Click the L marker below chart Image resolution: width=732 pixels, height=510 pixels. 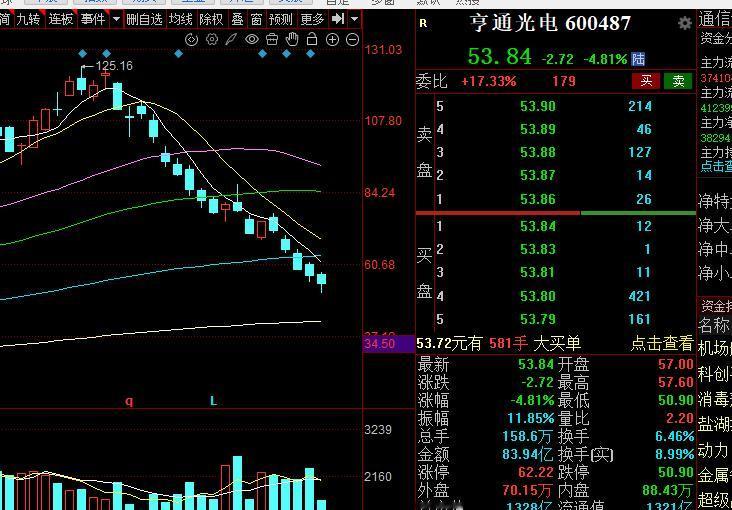click(x=213, y=400)
